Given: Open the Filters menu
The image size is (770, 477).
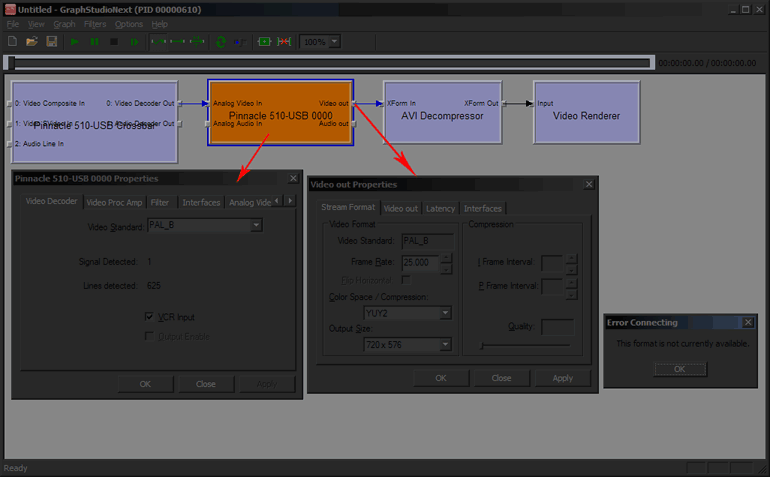Looking at the screenshot, I should click(95, 24).
